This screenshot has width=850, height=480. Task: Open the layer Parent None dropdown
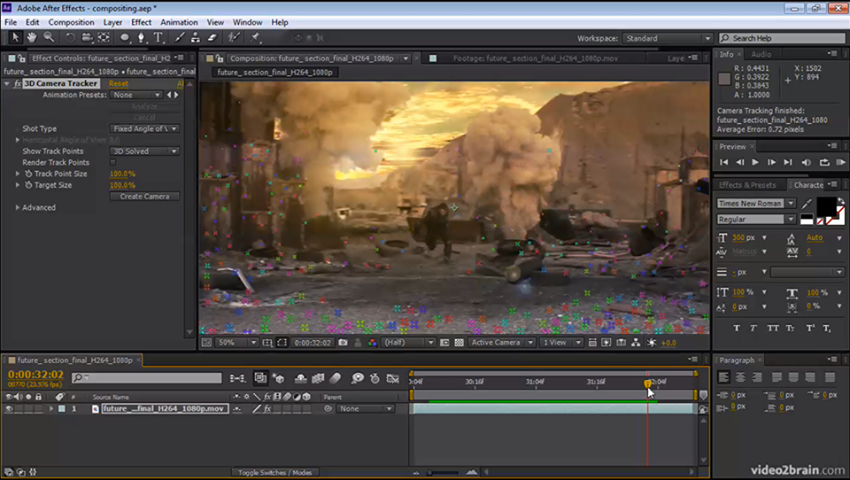coord(365,408)
